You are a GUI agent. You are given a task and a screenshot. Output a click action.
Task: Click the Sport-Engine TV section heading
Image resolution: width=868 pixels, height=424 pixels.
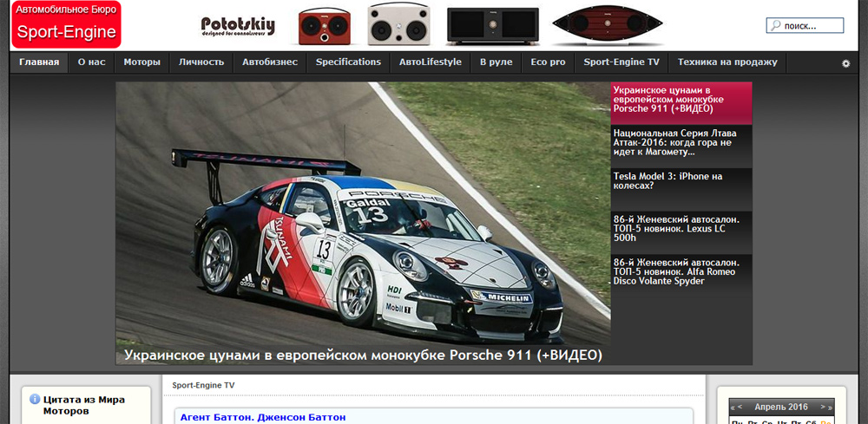203,385
